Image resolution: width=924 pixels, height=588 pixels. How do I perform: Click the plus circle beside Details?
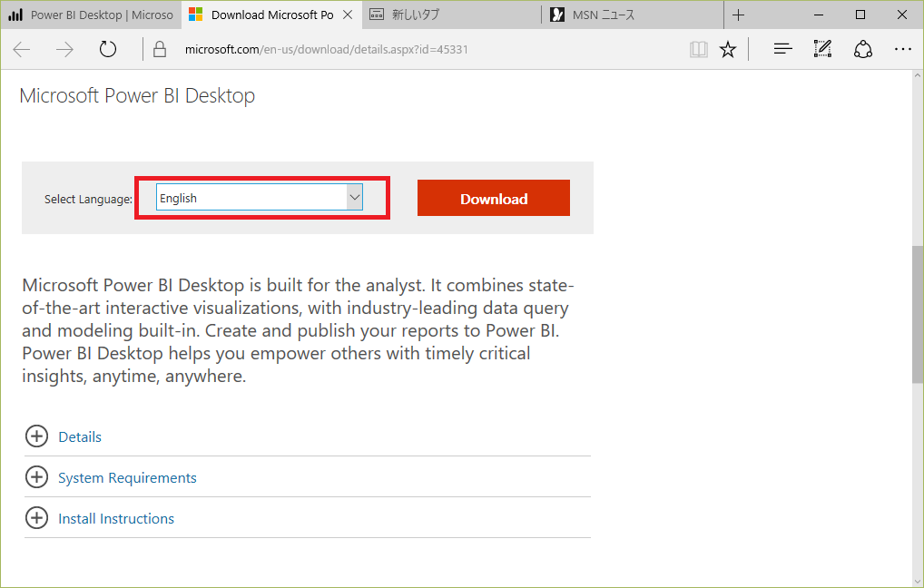[x=36, y=436]
